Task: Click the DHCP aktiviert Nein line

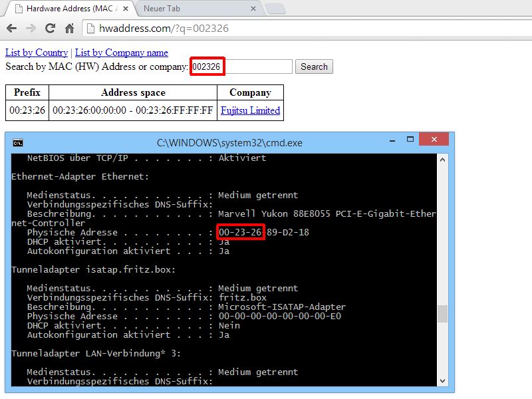Action: point(134,326)
